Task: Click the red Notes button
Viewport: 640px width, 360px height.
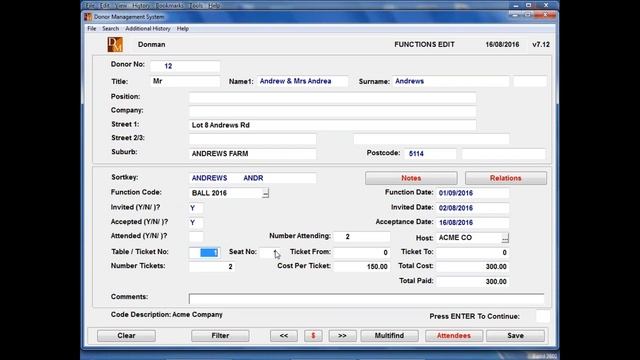Action: (x=411, y=178)
